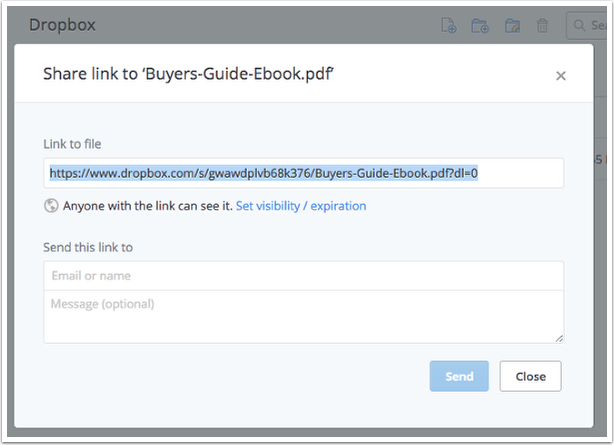The image size is (614, 445).
Task: Click the search magnifier icon
Action: click(x=579, y=26)
